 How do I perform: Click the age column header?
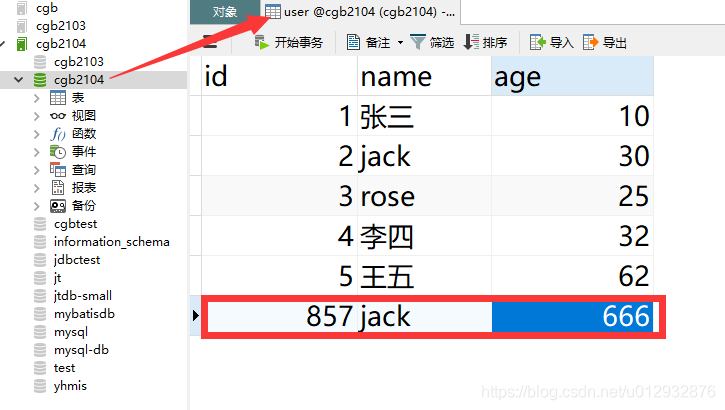pos(571,77)
